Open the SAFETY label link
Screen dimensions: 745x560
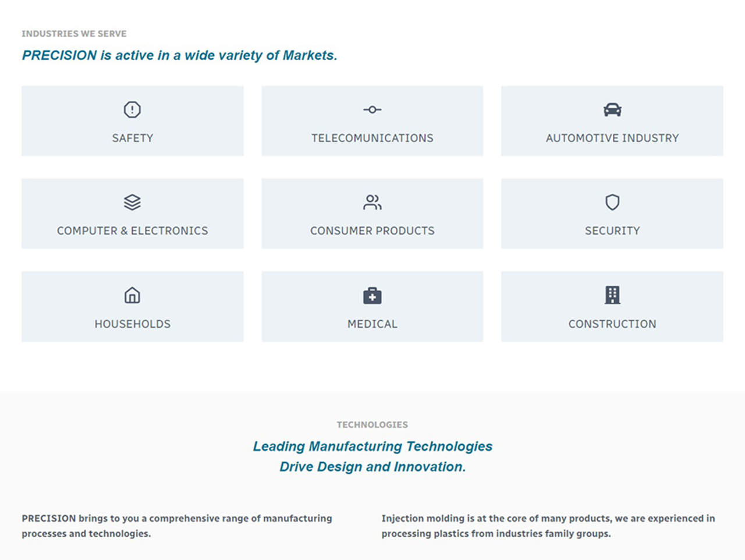click(133, 138)
